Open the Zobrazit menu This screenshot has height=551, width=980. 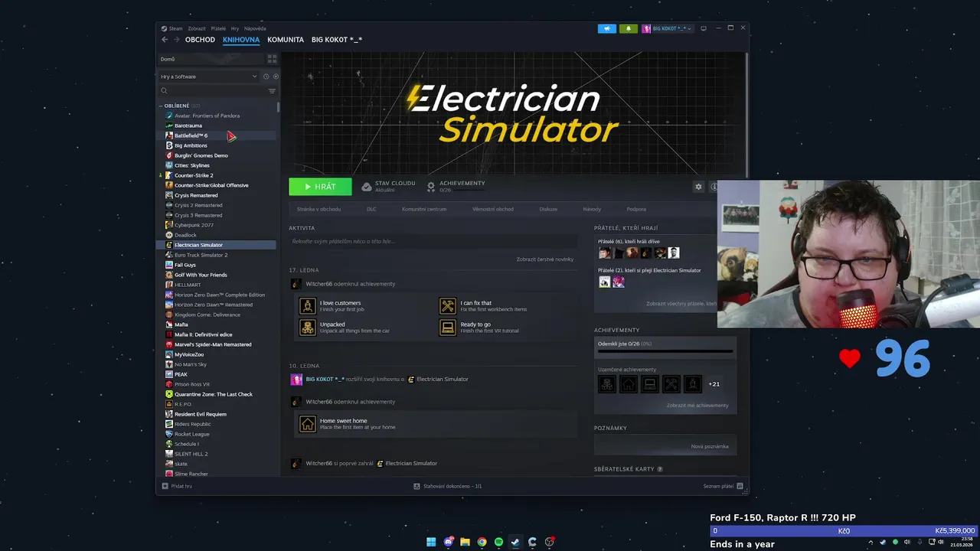point(197,28)
